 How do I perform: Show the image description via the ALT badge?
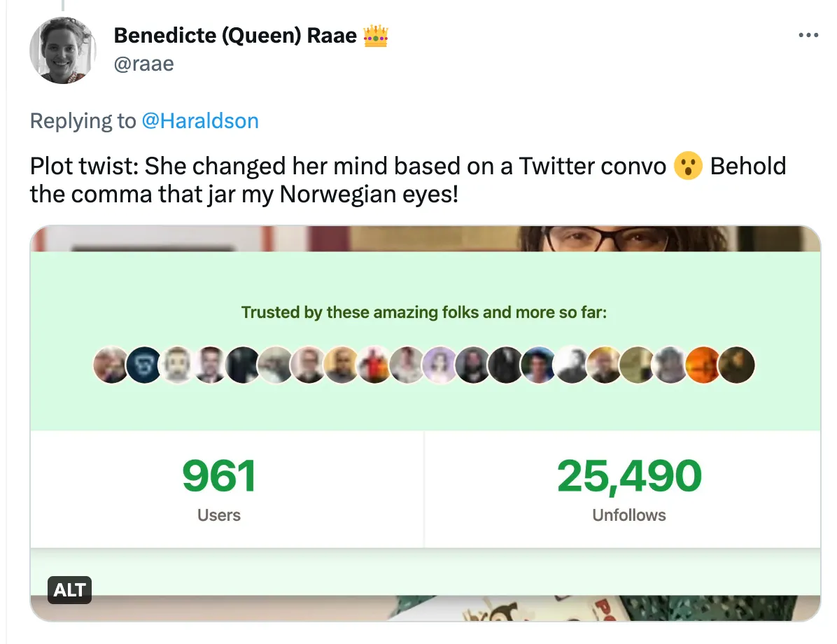coord(69,589)
